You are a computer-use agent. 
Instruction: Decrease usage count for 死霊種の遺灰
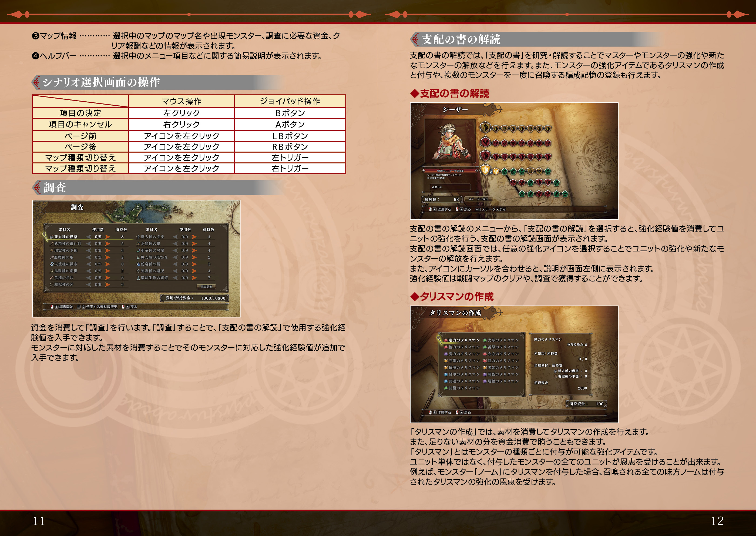tap(175, 271)
